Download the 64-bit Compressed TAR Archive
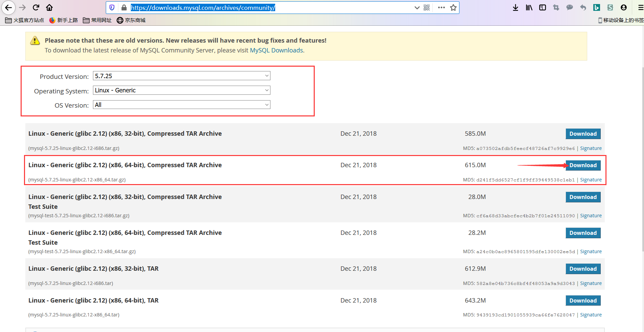This screenshot has height=332, width=644. tap(583, 165)
